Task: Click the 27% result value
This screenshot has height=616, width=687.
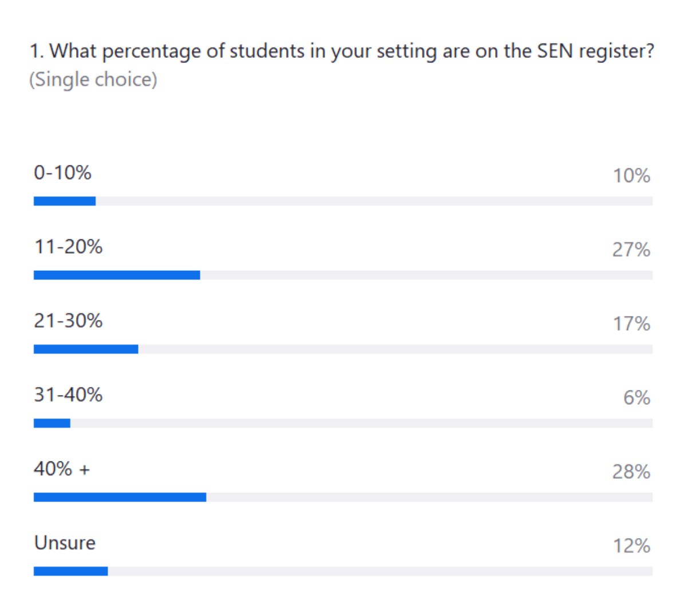Action: point(631,250)
